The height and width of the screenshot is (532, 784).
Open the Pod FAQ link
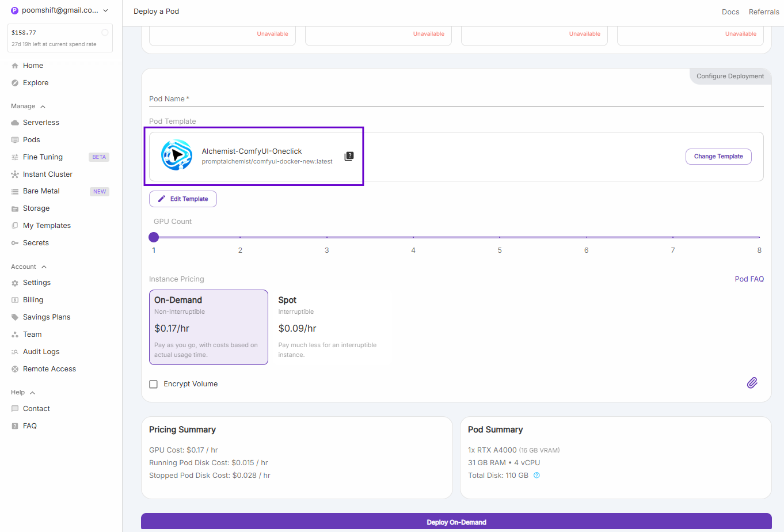point(749,279)
